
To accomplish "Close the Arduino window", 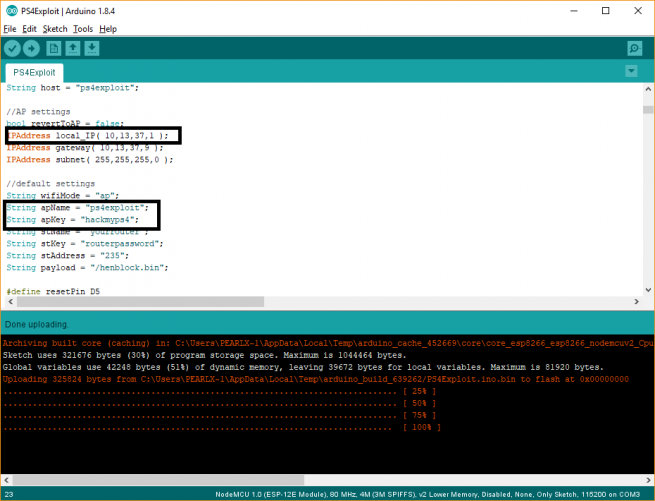I will click(638, 11).
